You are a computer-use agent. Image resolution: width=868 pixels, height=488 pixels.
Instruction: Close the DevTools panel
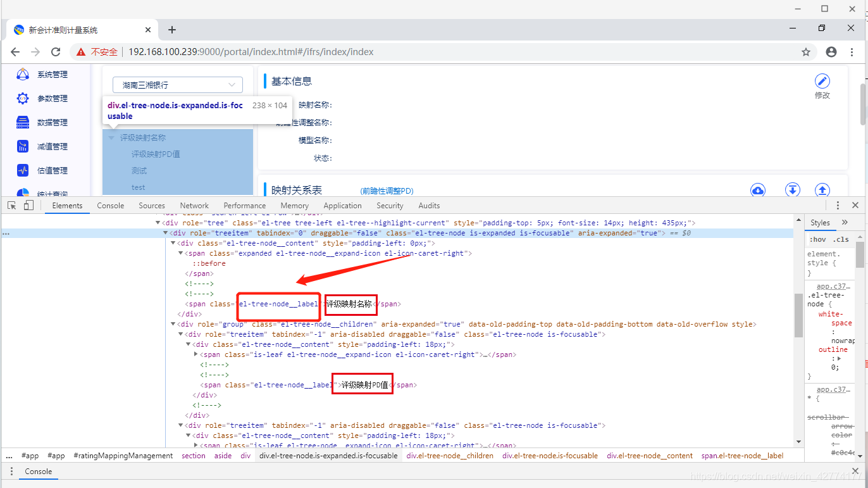pyautogui.click(x=855, y=206)
